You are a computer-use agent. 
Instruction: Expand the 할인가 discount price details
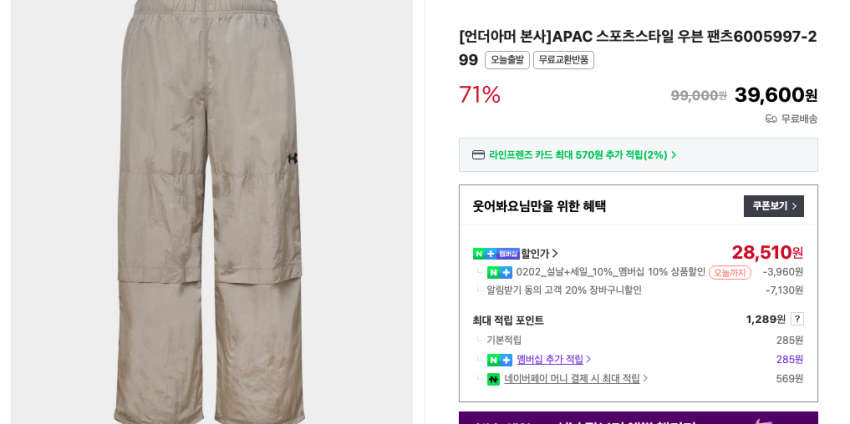(540, 254)
